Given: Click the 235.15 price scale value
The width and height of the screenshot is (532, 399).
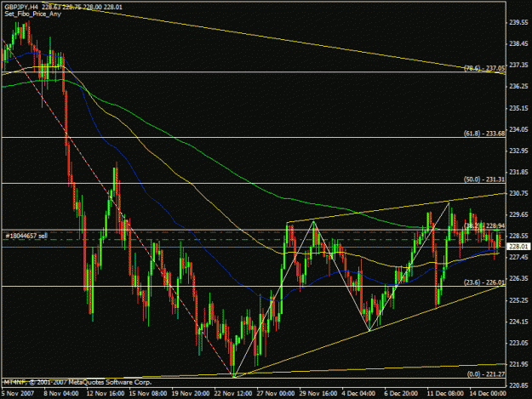Looking at the screenshot, I should pyautogui.click(x=518, y=108).
